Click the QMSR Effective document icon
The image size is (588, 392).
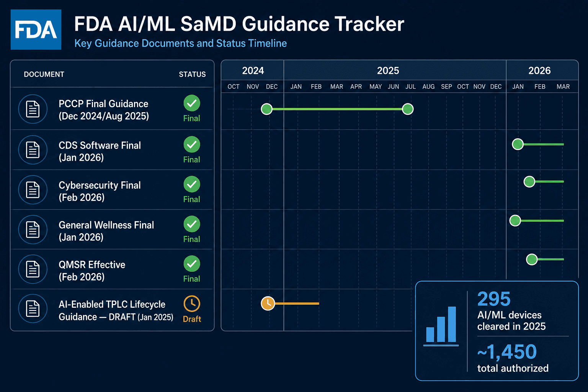[33, 269]
